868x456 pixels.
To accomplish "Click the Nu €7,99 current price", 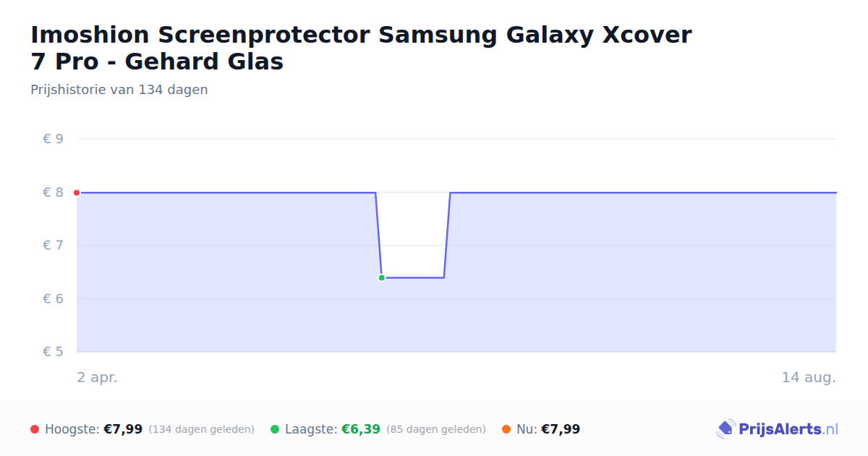I will click(561, 429).
